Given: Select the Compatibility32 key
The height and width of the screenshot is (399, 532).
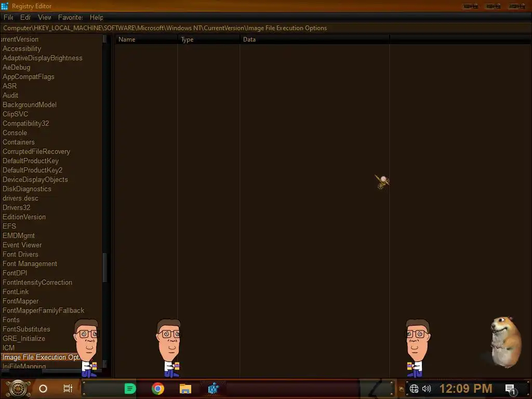Looking at the screenshot, I should pos(26,123).
